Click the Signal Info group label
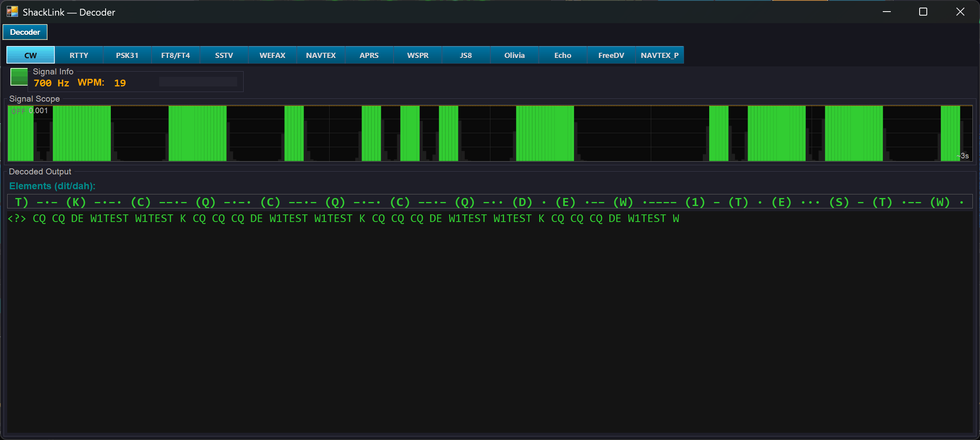Screen dimensions: 980x440 (x=53, y=72)
